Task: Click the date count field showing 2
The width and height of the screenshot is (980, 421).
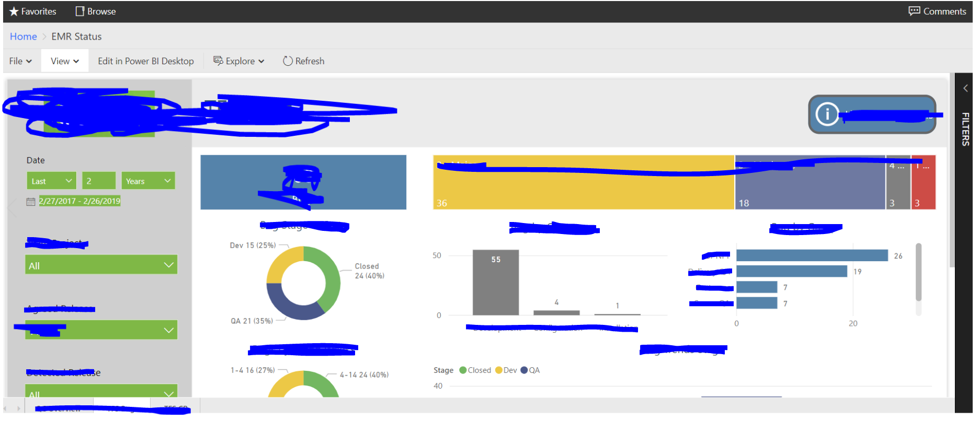Action: 99,181
